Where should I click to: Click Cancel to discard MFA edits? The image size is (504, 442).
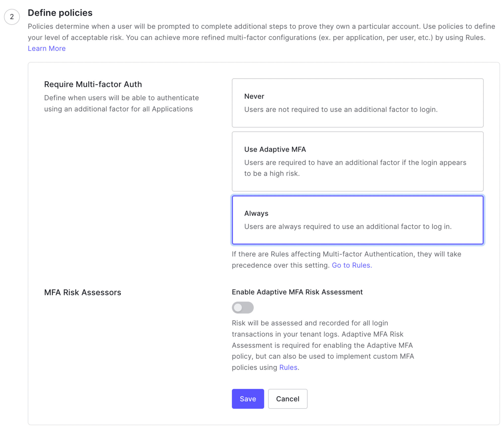(287, 399)
